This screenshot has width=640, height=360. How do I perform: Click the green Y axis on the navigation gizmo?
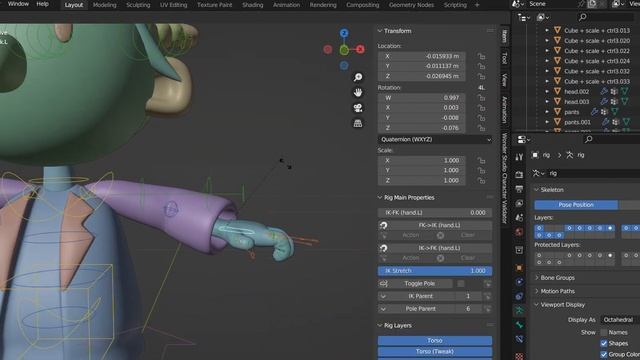pyautogui.click(x=344, y=50)
